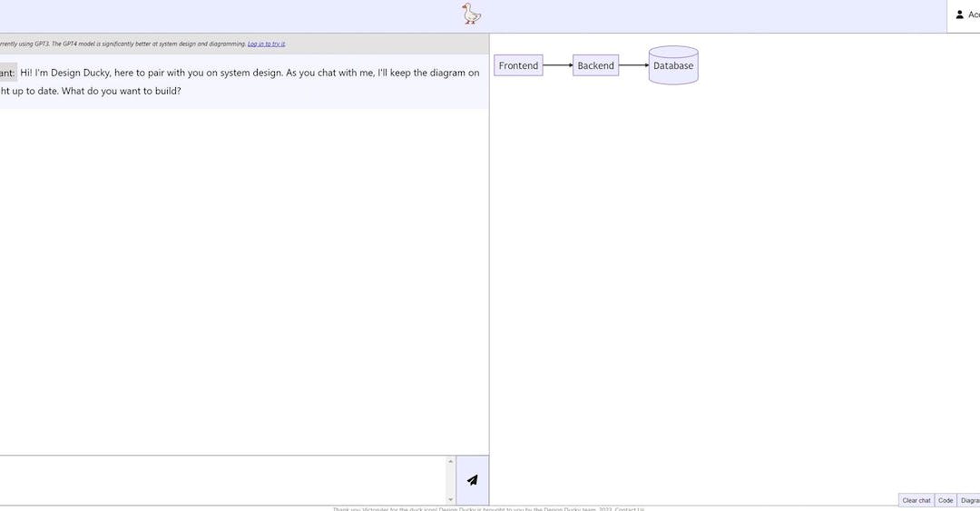Click the arrow from Backend to Database
The image size is (980, 511).
[x=633, y=65]
